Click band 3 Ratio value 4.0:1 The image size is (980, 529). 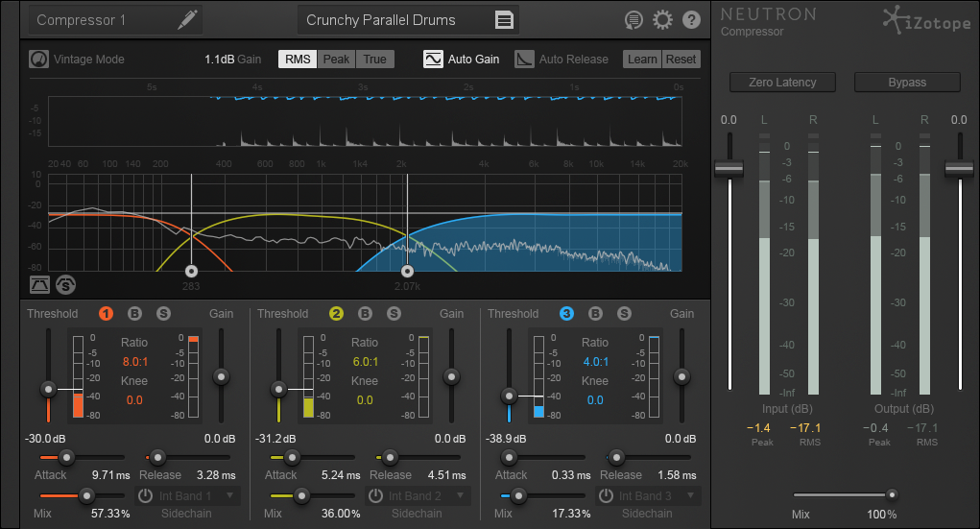[x=596, y=361]
